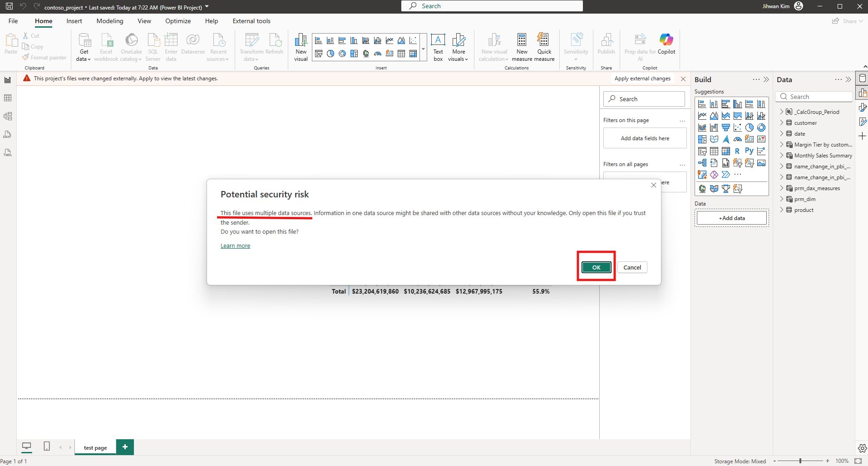
Task: Save the project with the save icon
Action: click(x=9, y=6)
